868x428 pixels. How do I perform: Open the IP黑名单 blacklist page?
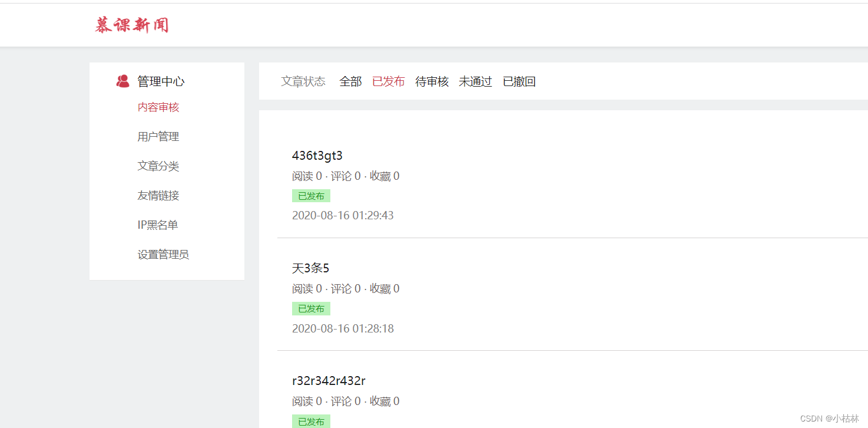[157, 224]
